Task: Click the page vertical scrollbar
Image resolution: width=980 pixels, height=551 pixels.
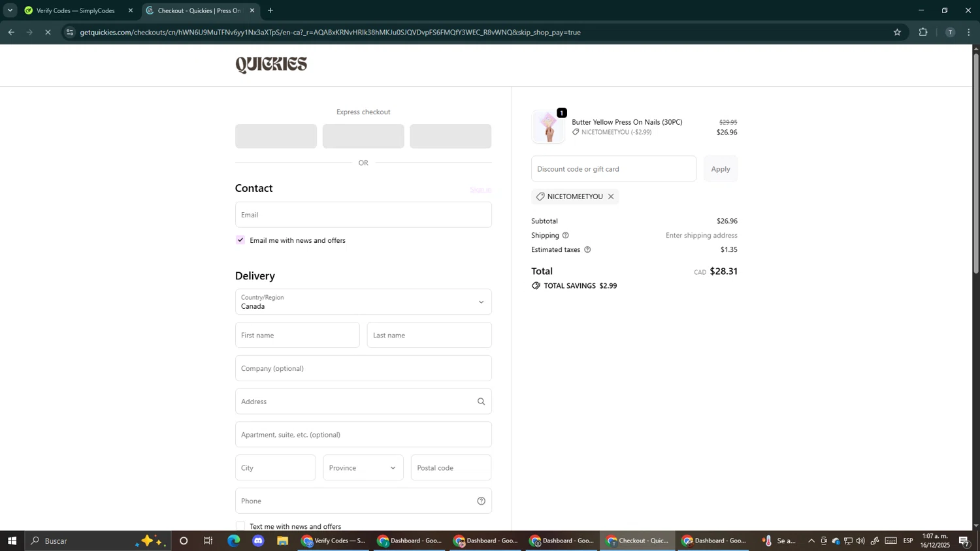Action: tap(976, 163)
